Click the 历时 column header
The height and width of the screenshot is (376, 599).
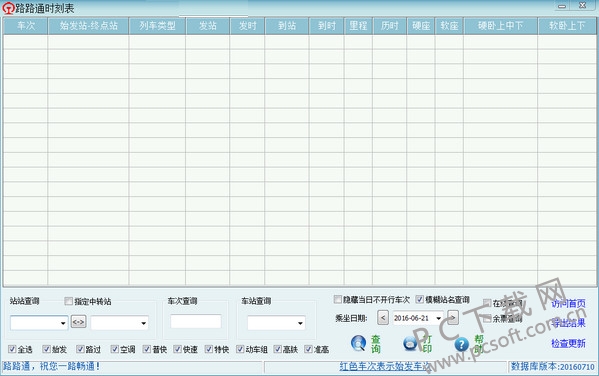click(x=390, y=26)
